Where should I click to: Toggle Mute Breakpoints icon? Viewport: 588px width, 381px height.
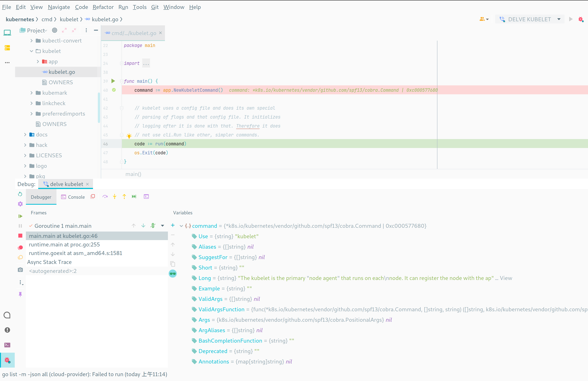[20, 257]
